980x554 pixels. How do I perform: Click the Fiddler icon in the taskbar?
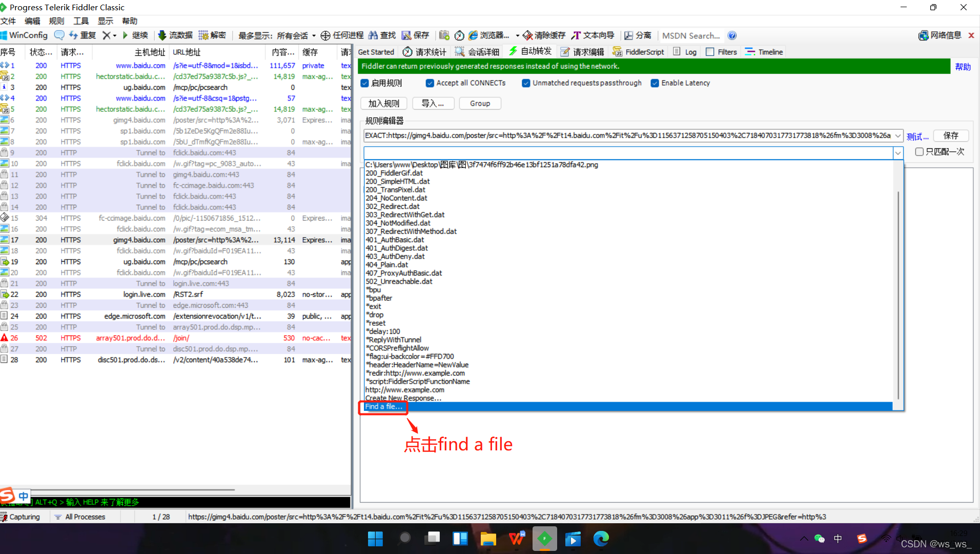click(544, 539)
